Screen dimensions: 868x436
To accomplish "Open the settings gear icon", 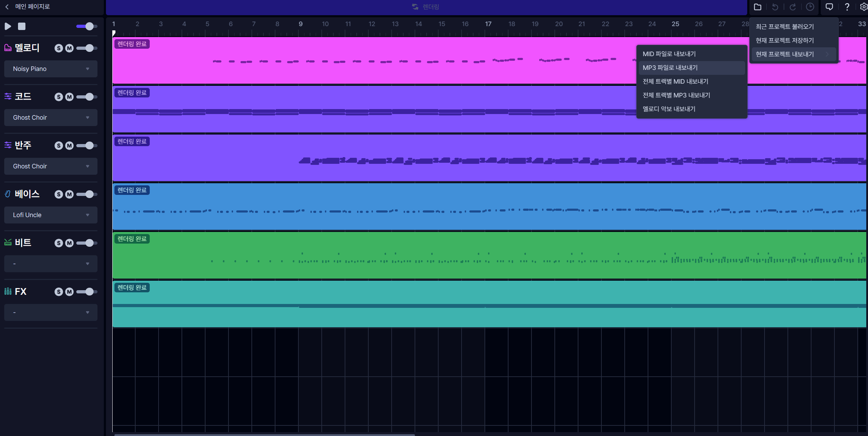I will pos(863,7).
